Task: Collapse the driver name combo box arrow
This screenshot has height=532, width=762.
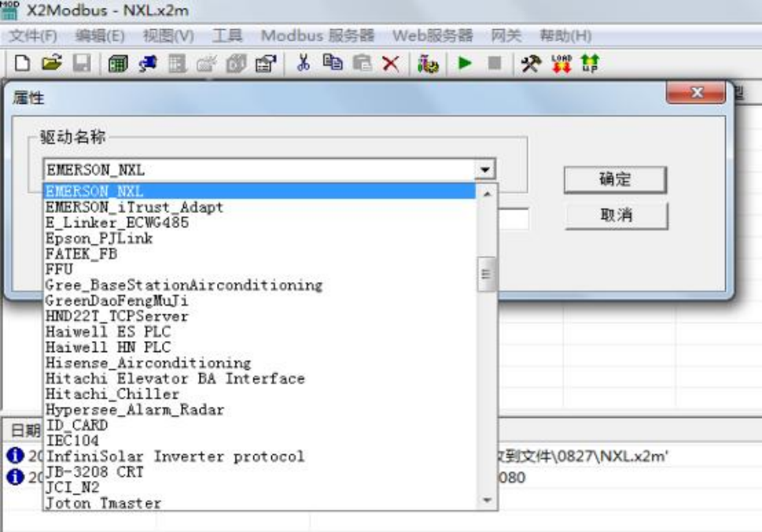Action: (485, 170)
